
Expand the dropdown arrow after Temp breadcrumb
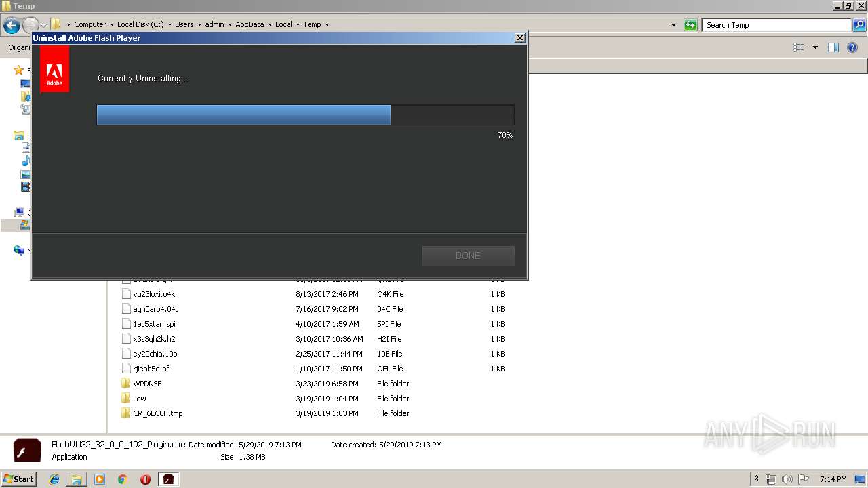coord(327,24)
